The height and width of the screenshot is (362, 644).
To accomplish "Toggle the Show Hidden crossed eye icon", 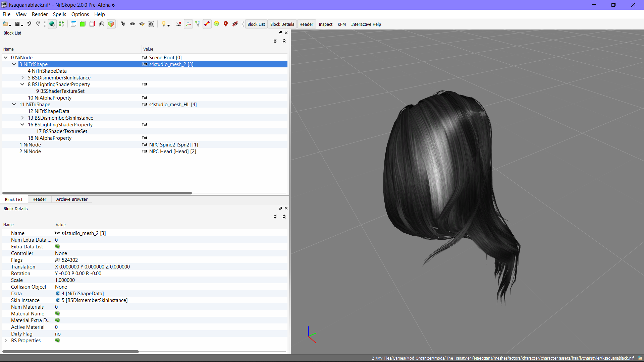I will [x=235, y=24].
